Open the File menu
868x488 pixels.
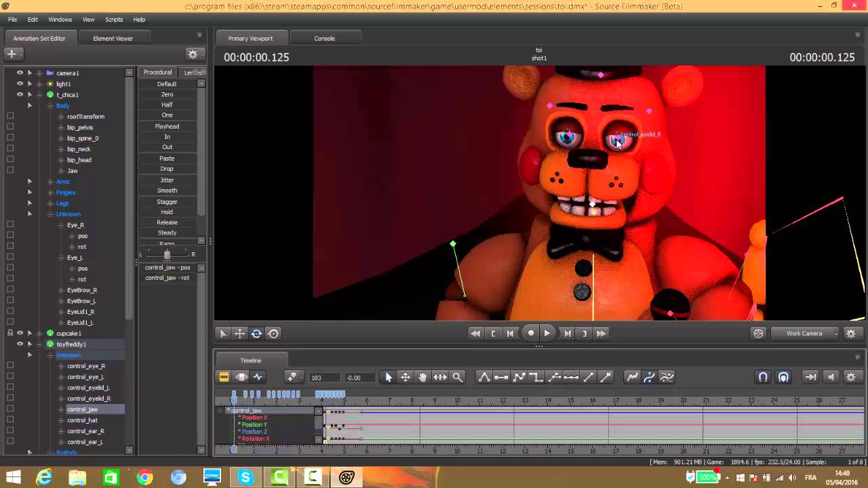click(13, 20)
